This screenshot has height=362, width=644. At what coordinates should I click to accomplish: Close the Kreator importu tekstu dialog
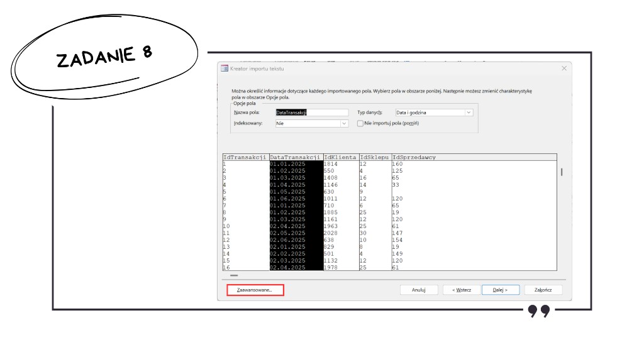point(564,68)
